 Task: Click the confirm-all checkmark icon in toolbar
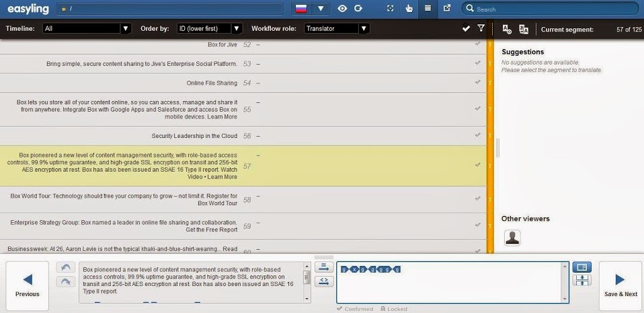pyautogui.click(x=466, y=28)
